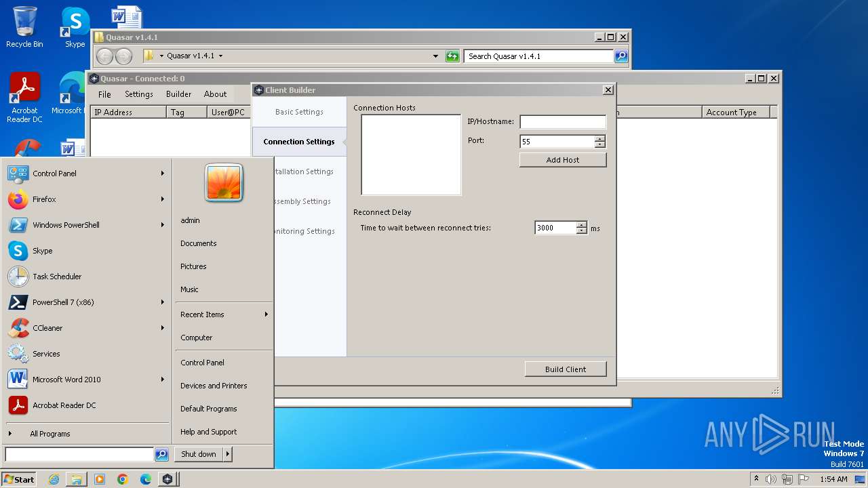The width and height of the screenshot is (868, 488).
Task: Open the Skype desktop shortcut
Action: click(x=75, y=27)
